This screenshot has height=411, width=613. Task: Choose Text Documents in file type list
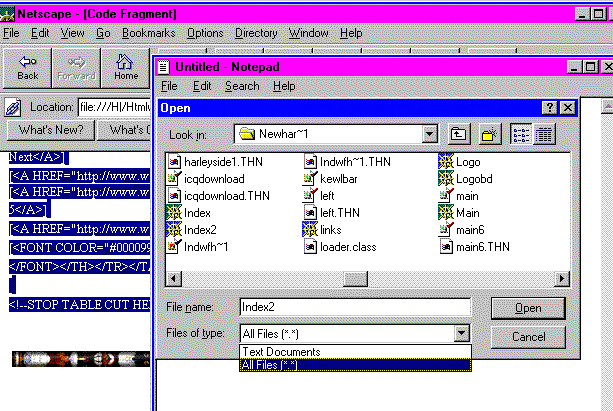[x=355, y=352]
